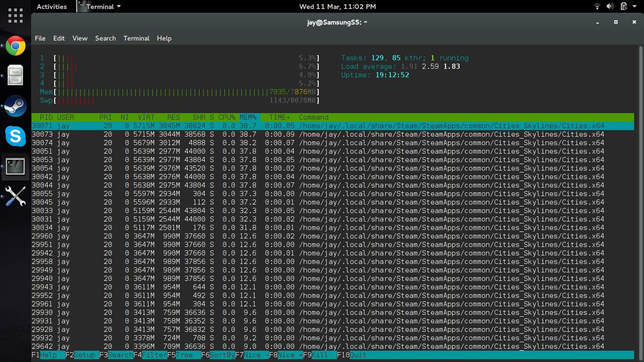Image resolution: width=644 pixels, height=362 pixels.
Task: Click F4 Filter in htop footer
Action: click(x=150, y=355)
